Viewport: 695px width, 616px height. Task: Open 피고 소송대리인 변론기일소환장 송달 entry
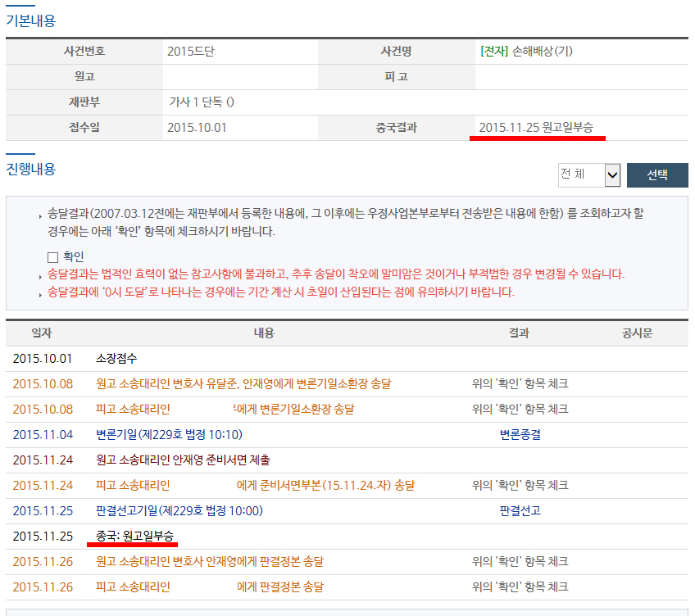[225, 409]
